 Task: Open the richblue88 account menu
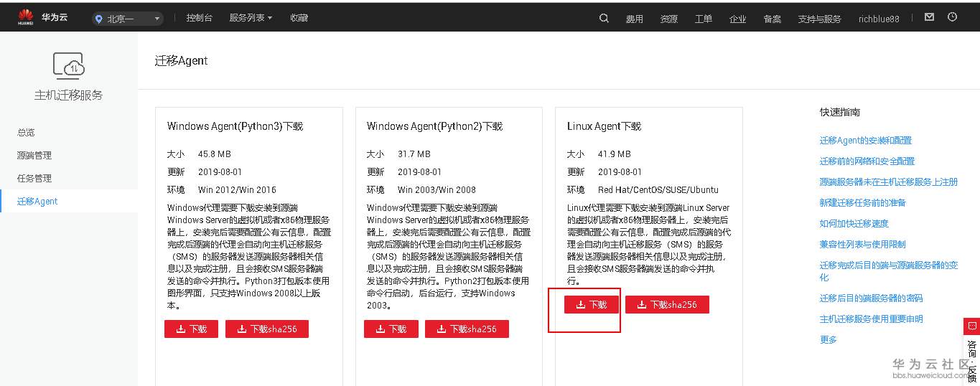point(879,19)
